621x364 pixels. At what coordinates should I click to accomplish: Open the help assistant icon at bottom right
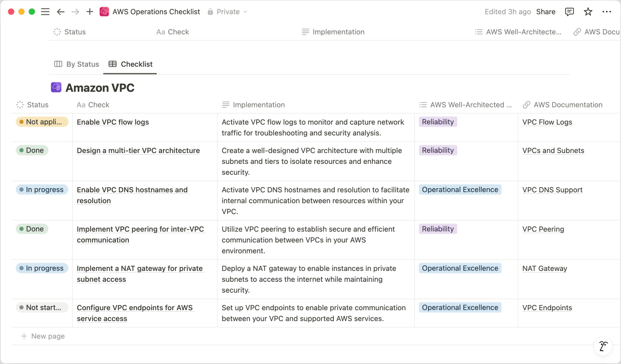(603, 346)
